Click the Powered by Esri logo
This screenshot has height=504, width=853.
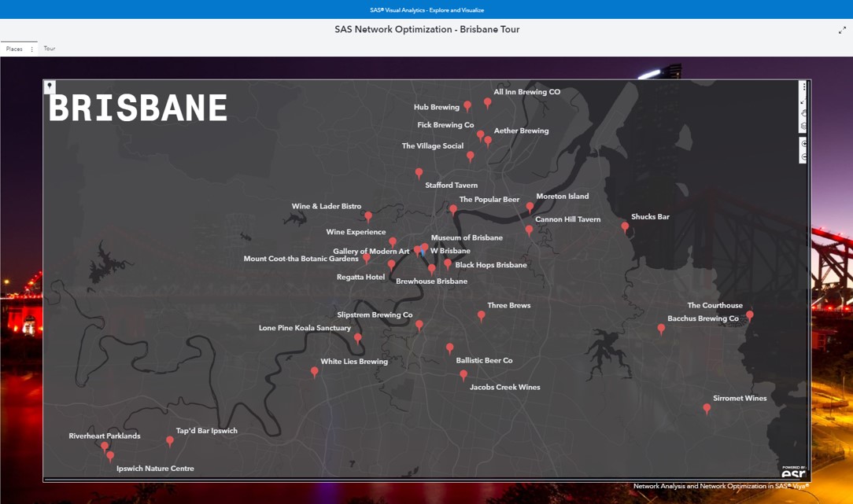point(794,472)
